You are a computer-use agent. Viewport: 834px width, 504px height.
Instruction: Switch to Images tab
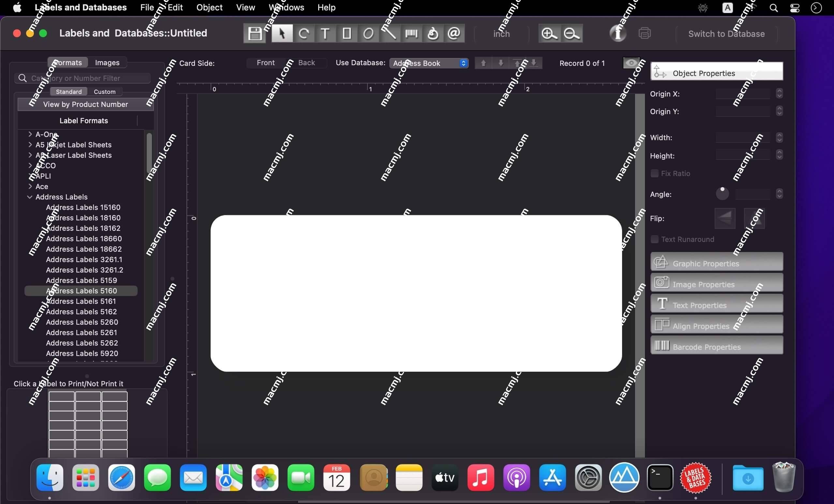[107, 63]
